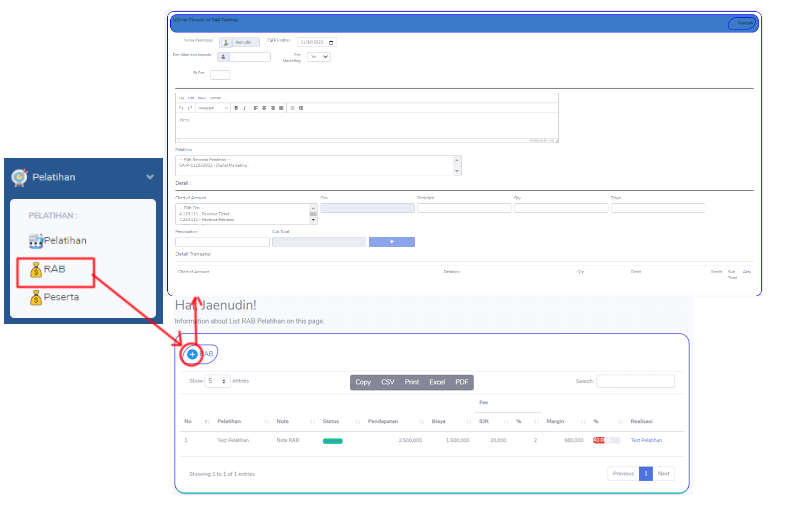Click the money bag icon beside RAB

[x=36, y=269]
